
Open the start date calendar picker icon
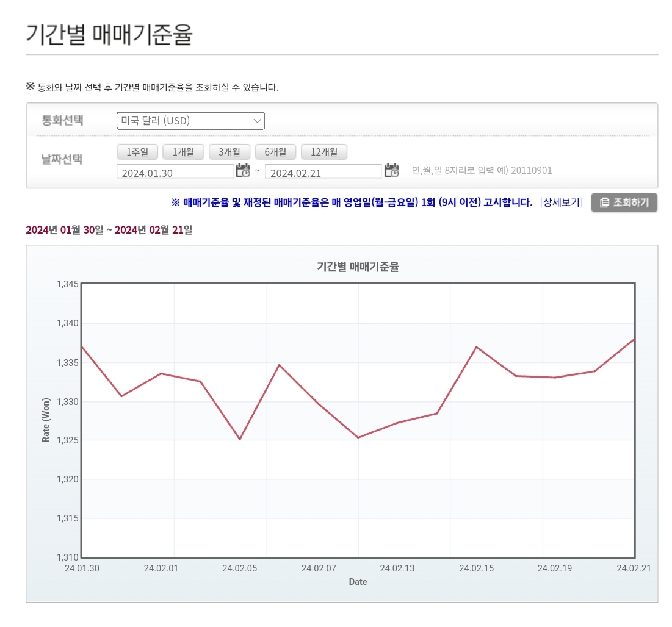point(243,170)
